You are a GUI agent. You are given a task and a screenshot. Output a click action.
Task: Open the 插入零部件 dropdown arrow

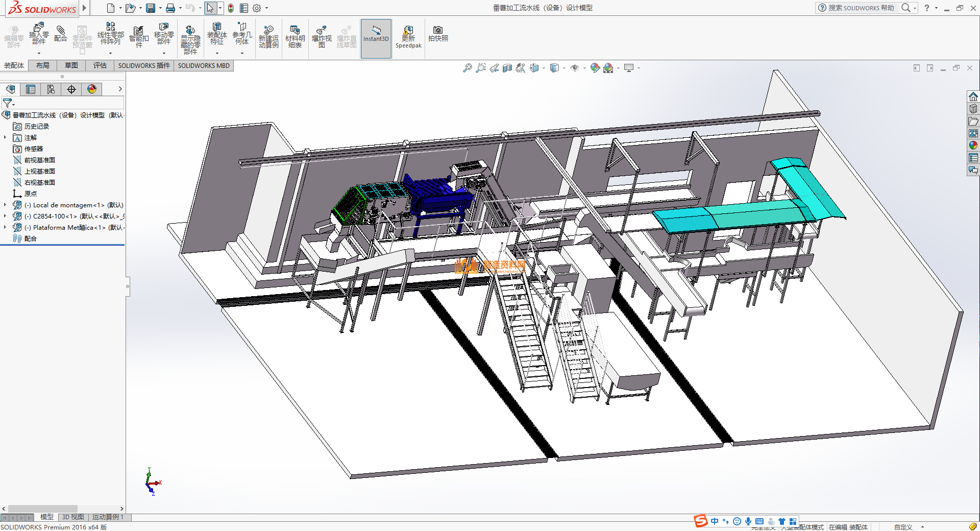click(x=39, y=53)
